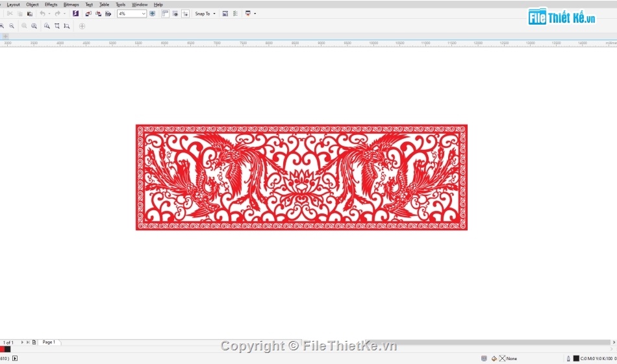
Task: Open the zoom level 4% combo box
Action: click(x=132, y=14)
